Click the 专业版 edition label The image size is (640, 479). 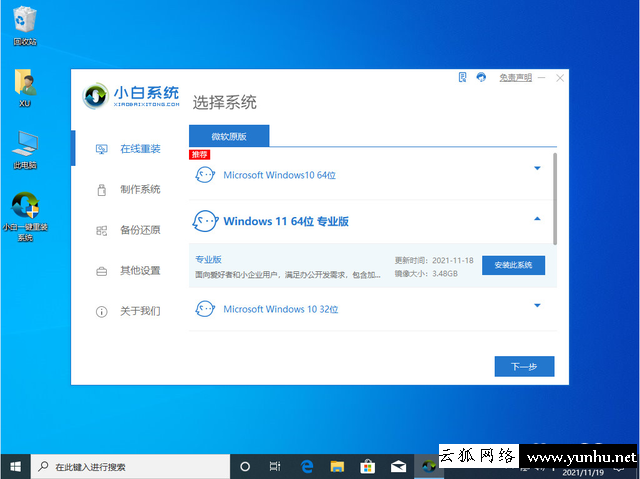click(x=208, y=259)
